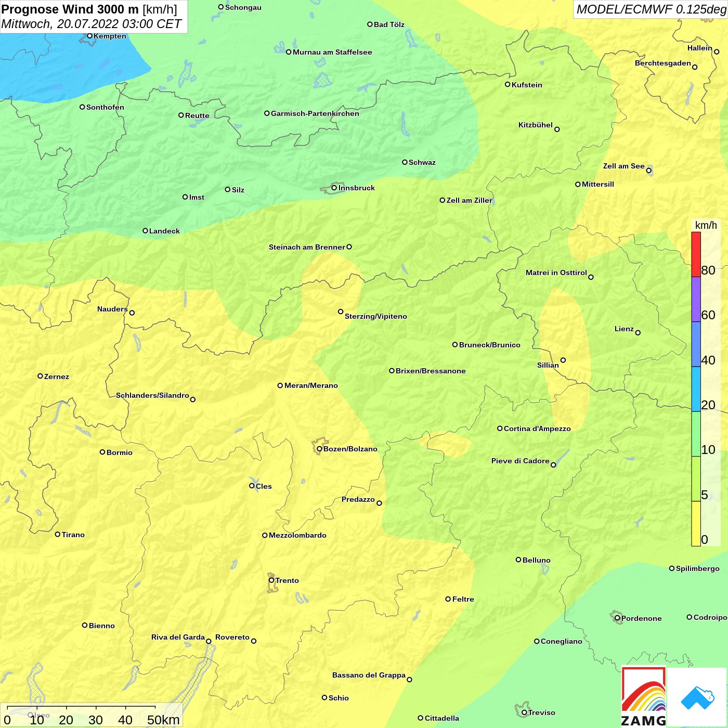Image resolution: width=728 pixels, height=728 pixels.
Task: Click the Sonthofen town label
Action: pyautogui.click(x=105, y=107)
